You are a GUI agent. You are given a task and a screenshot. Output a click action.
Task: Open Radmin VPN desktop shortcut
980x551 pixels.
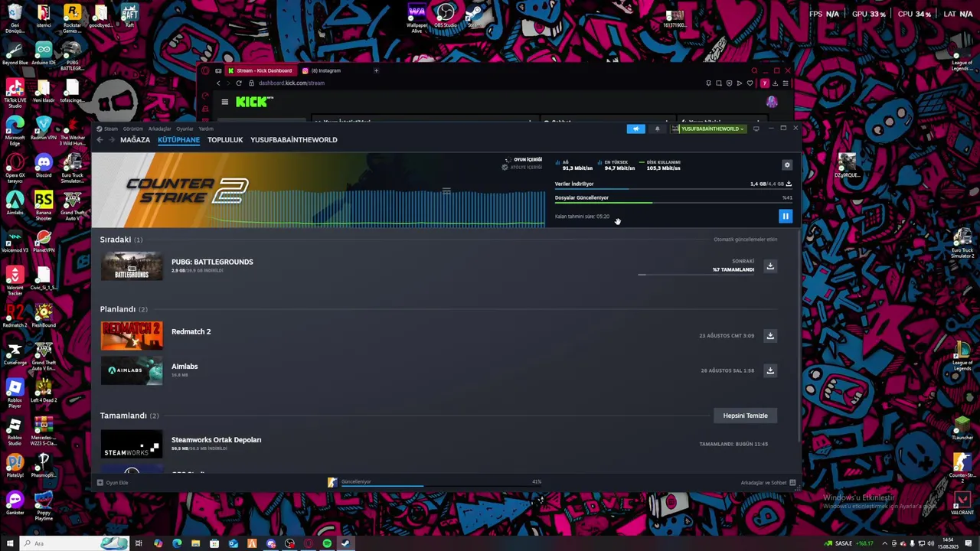click(44, 129)
